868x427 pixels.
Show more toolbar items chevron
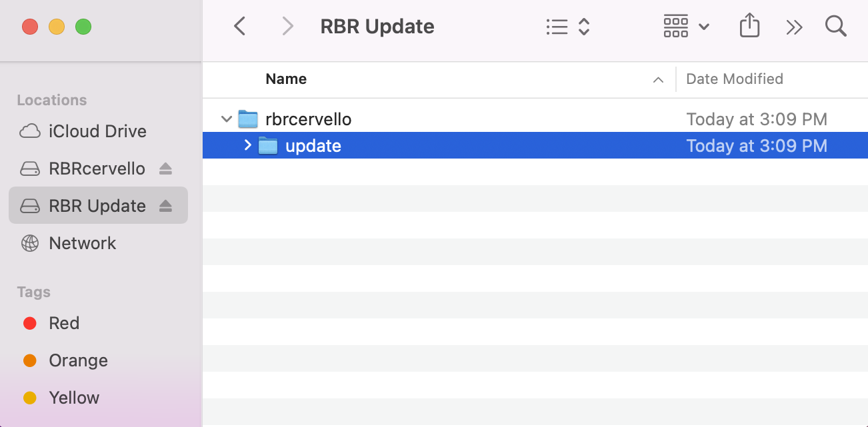(793, 27)
